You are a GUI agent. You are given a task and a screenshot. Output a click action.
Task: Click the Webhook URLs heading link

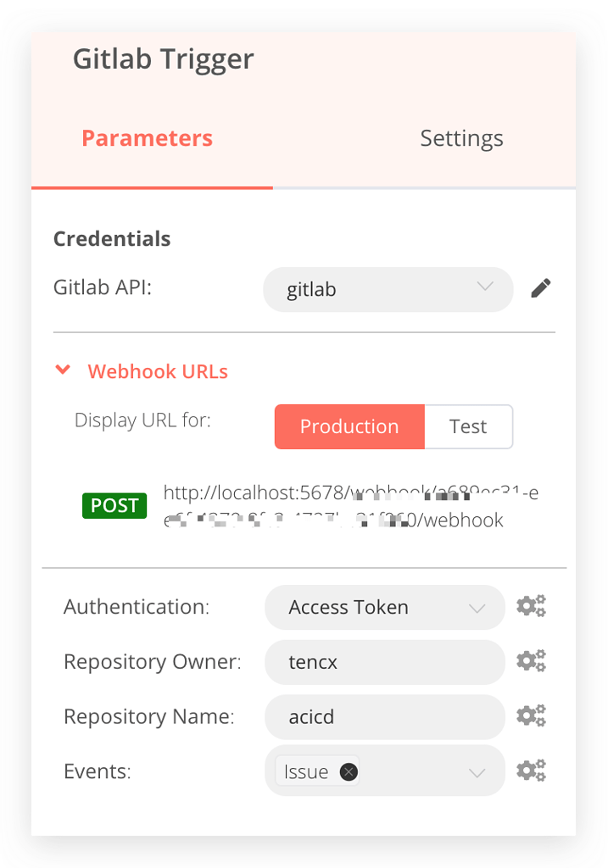(158, 371)
